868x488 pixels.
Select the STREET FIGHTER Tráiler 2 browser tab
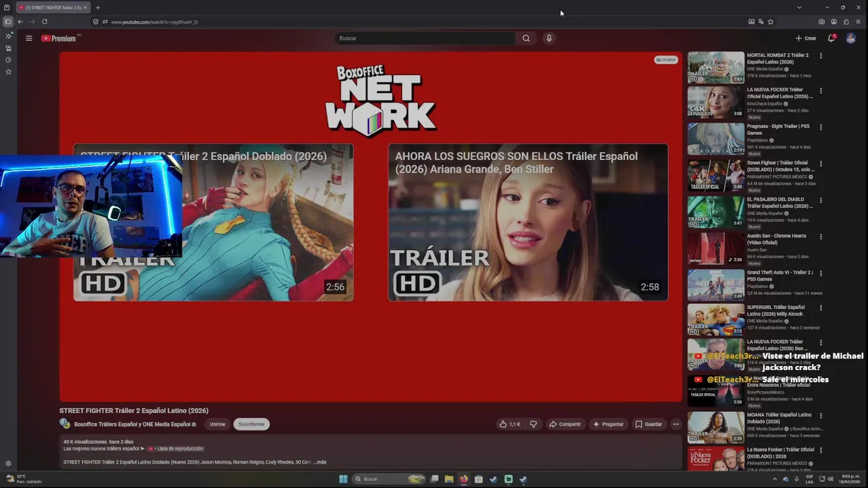pyautogui.click(x=53, y=7)
